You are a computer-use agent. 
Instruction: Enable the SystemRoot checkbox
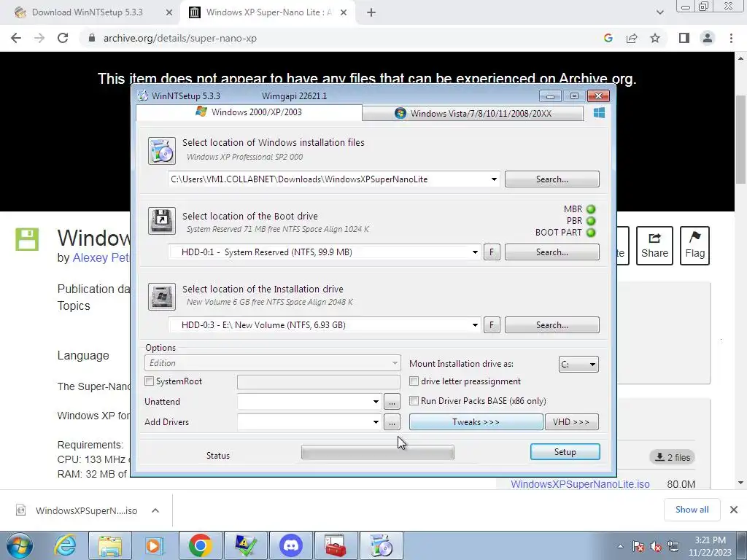click(149, 381)
